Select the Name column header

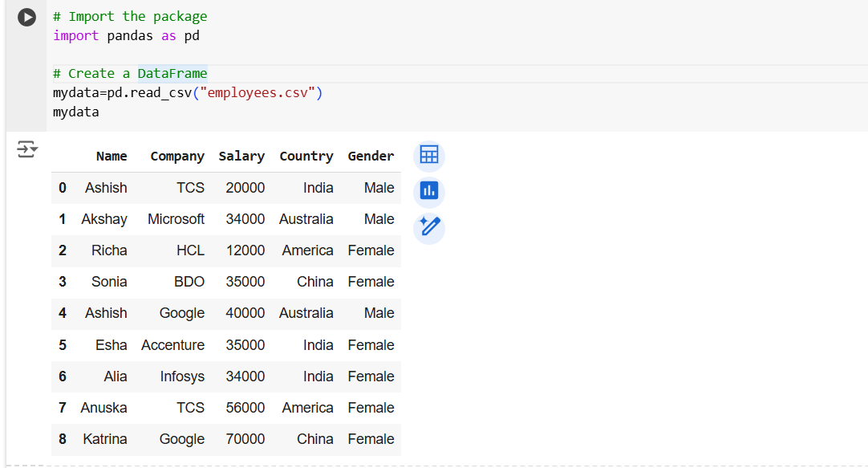point(112,156)
